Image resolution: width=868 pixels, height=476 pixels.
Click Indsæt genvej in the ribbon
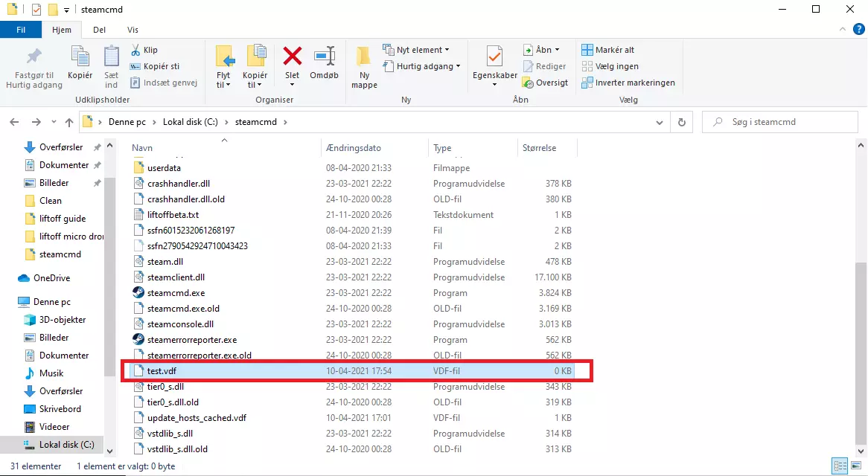[x=164, y=83]
